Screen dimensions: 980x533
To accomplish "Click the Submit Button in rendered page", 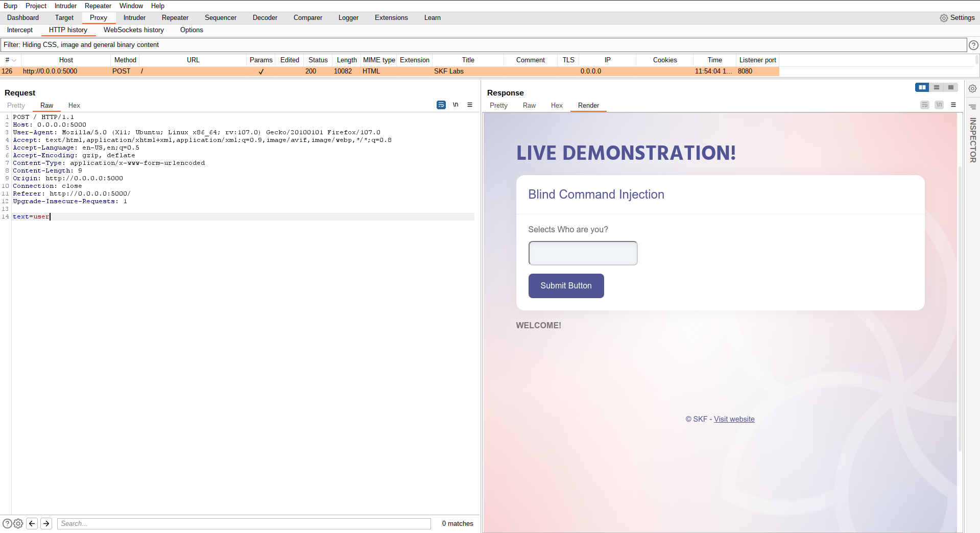I will (x=566, y=286).
